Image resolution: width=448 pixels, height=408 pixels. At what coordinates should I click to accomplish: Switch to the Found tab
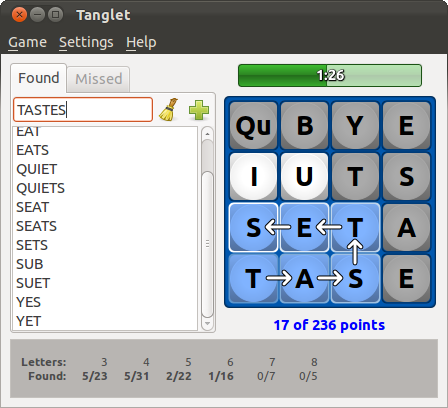tap(39, 78)
